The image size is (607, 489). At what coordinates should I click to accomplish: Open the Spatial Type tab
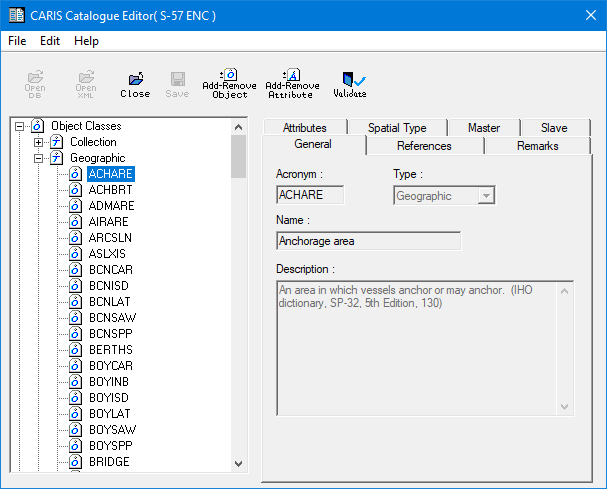(396, 128)
